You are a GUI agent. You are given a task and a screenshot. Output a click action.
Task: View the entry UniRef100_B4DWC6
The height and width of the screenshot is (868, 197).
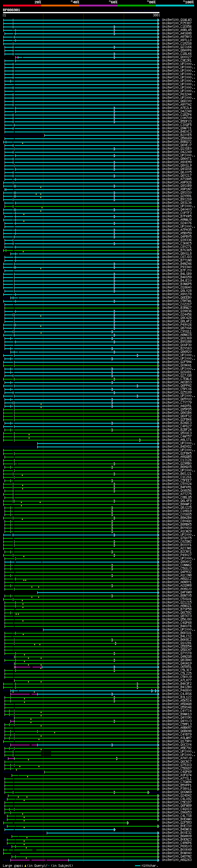(x=177, y=829)
